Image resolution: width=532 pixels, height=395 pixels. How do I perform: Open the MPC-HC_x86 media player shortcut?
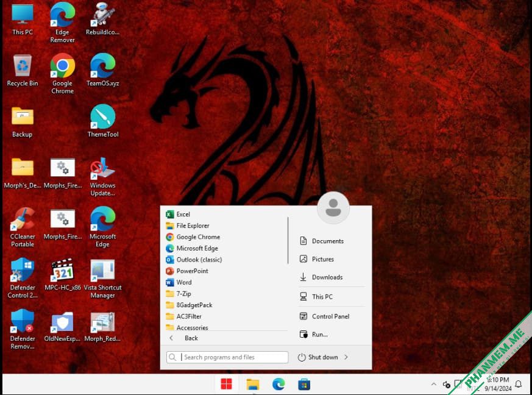point(63,274)
